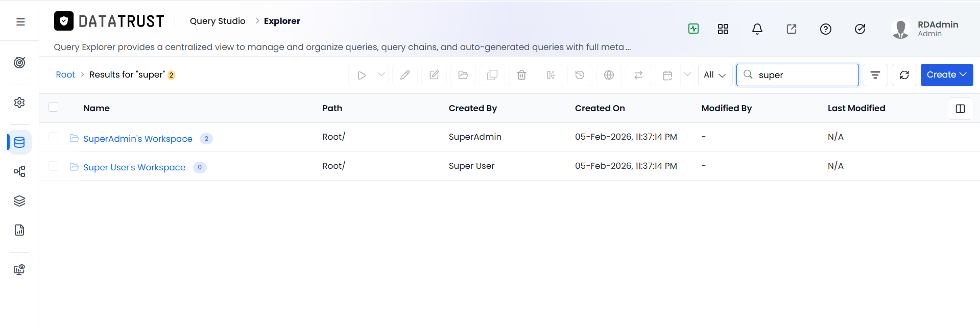
Task: Click the SuperAdmin created-by cell
Action: pos(475,137)
